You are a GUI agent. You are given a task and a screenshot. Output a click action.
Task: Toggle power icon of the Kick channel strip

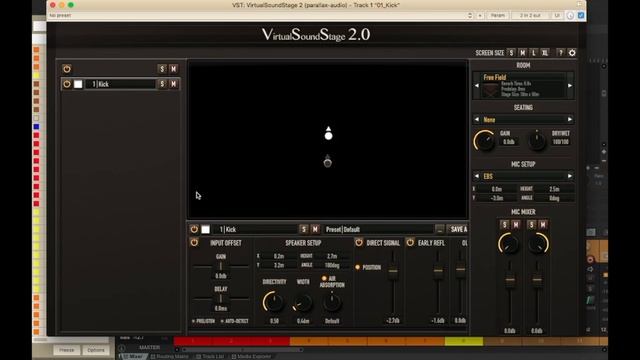tap(194, 229)
